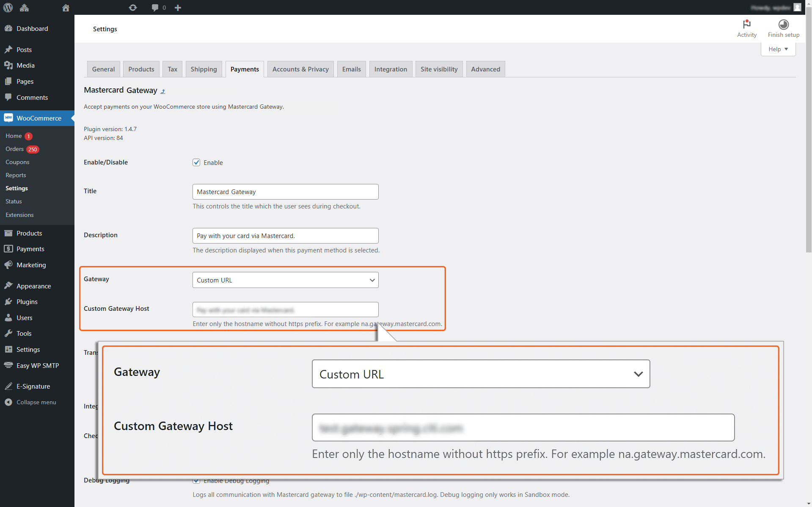
Task: Click the Description input field
Action: 285,236
